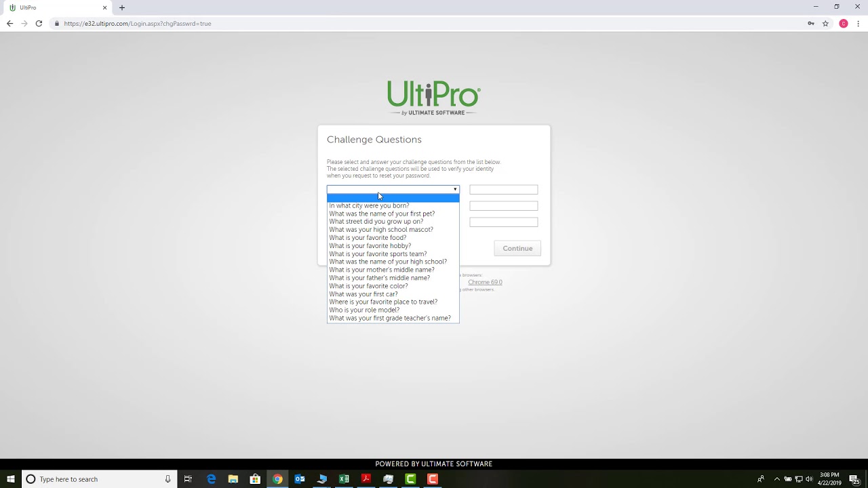This screenshot has height=488, width=868.
Task: Click the taskbar search box
Action: coord(100,479)
